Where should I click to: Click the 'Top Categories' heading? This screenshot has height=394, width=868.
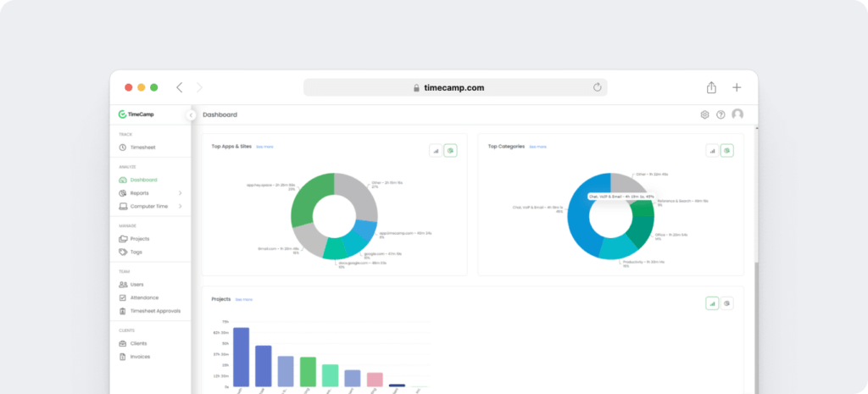pyautogui.click(x=506, y=147)
